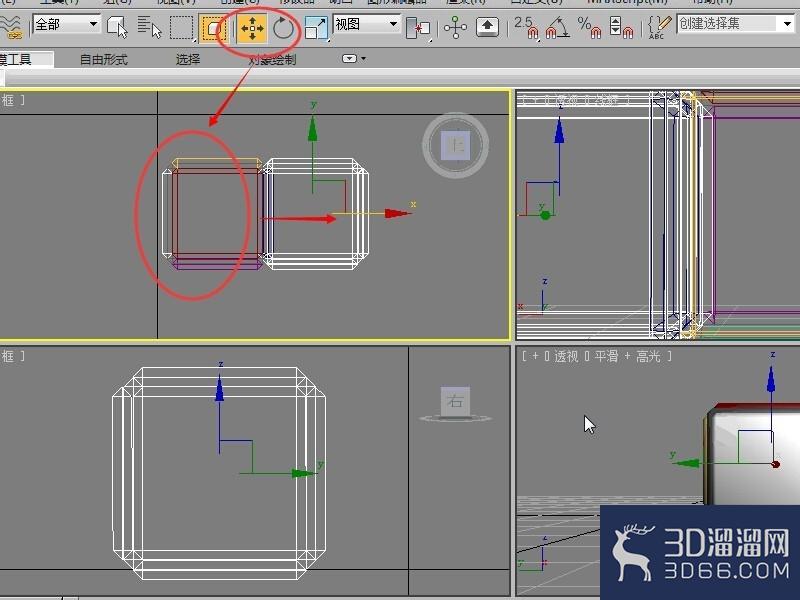Viewport: 800px width, 600px height.
Task: Switch to the 对象绘制 ribbon tab
Action: pyautogui.click(x=272, y=60)
